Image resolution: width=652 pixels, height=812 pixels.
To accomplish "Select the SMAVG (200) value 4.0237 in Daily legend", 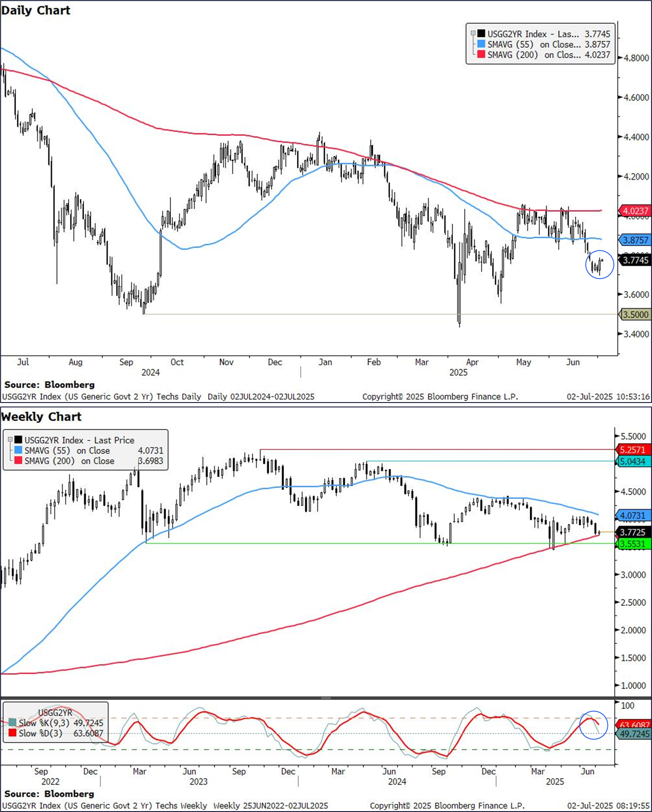I will pyautogui.click(x=597, y=55).
